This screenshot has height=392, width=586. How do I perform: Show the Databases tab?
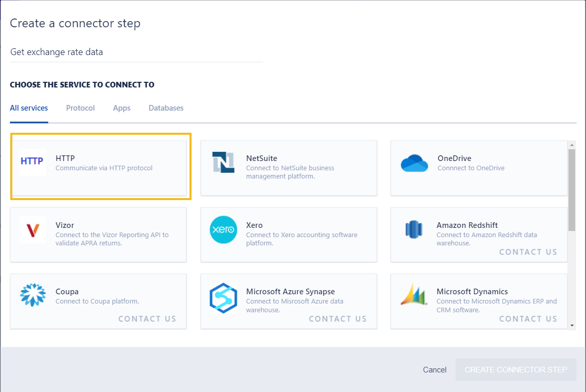pyautogui.click(x=166, y=108)
